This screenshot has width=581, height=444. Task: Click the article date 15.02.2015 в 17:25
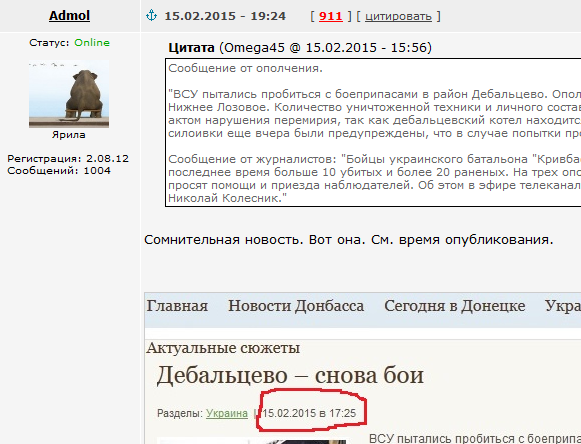click(x=309, y=413)
